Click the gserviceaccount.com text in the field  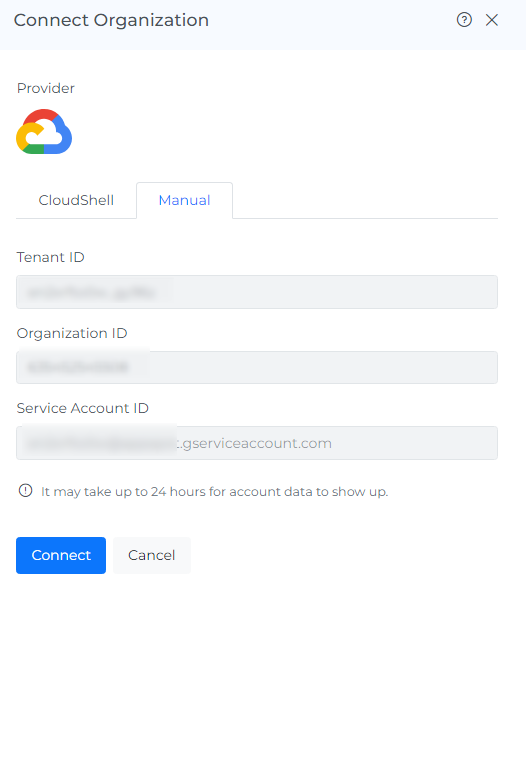[x=255, y=443]
